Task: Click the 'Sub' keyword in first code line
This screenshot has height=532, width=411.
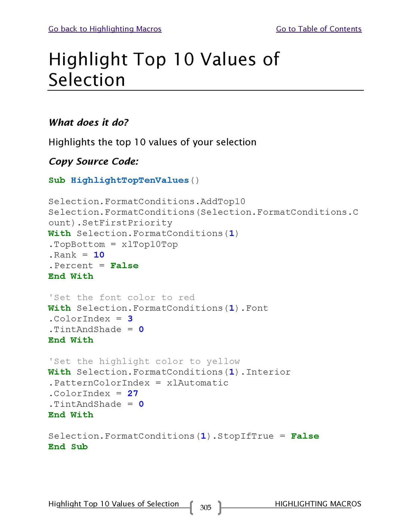Action: (x=57, y=180)
